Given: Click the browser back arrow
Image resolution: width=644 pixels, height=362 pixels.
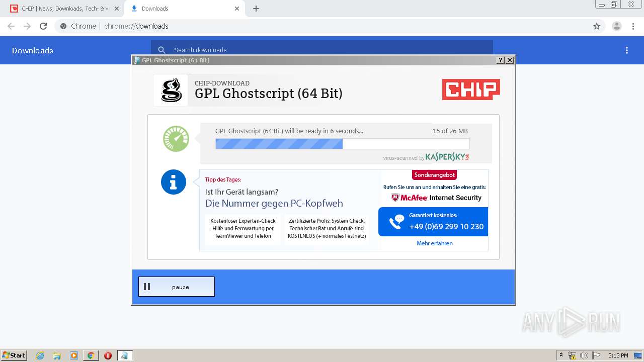Looking at the screenshot, I should (x=11, y=26).
